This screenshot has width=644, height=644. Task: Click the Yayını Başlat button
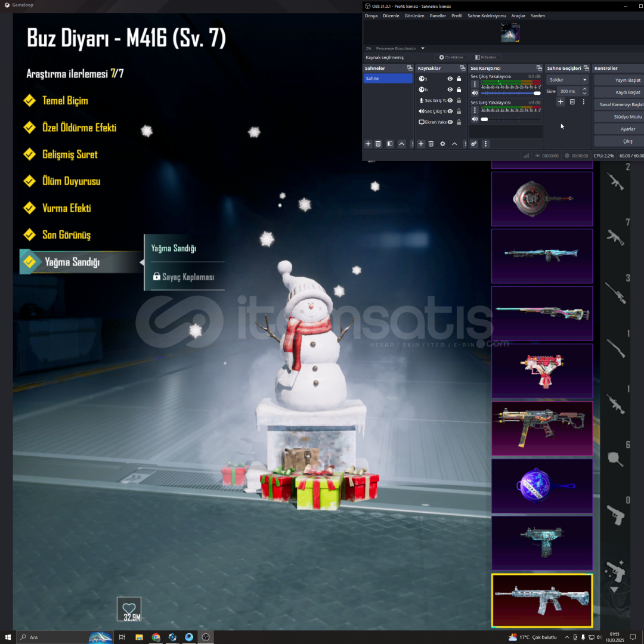tap(620, 80)
